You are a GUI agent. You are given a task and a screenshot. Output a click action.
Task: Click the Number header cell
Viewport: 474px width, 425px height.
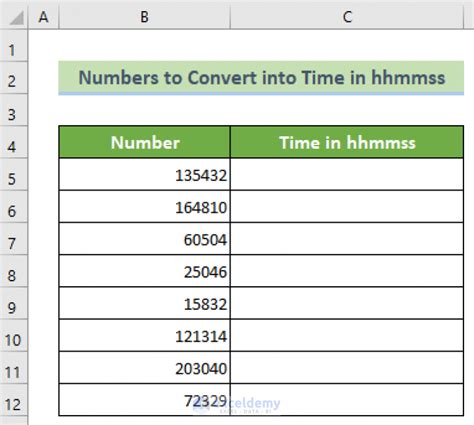click(144, 142)
